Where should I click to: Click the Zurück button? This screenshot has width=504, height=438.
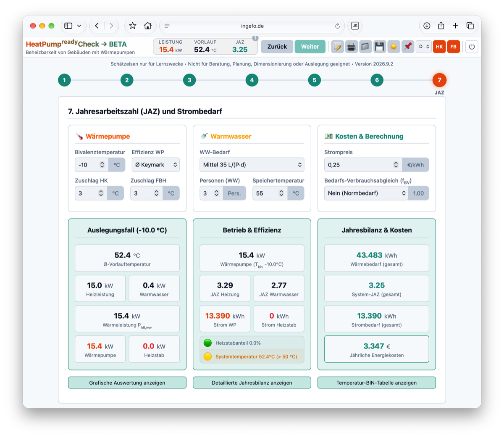(277, 47)
